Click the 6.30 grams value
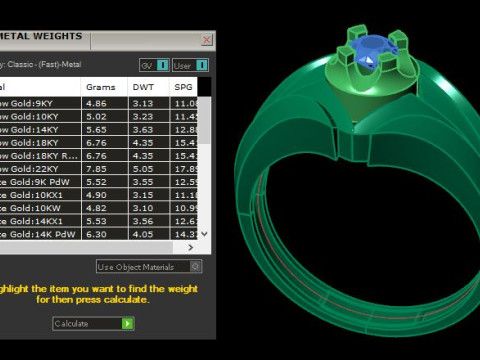This screenshot has width=480, height=360. [96, 234]
